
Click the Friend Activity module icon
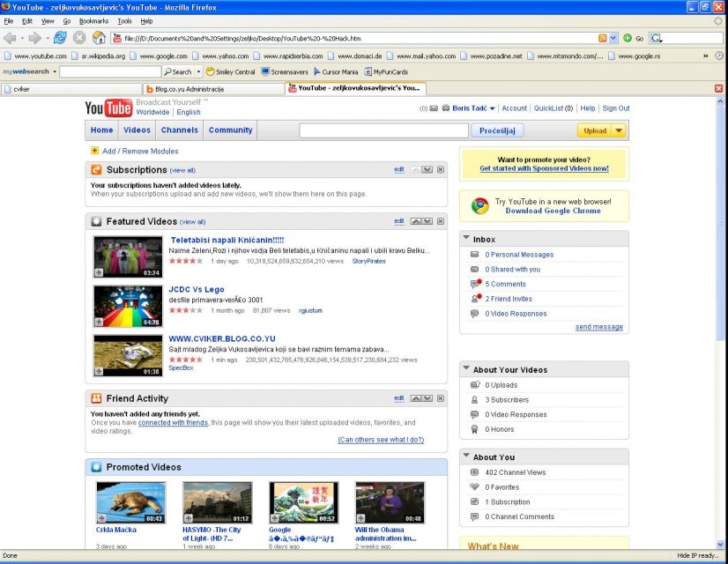click(x=96, y=398)
